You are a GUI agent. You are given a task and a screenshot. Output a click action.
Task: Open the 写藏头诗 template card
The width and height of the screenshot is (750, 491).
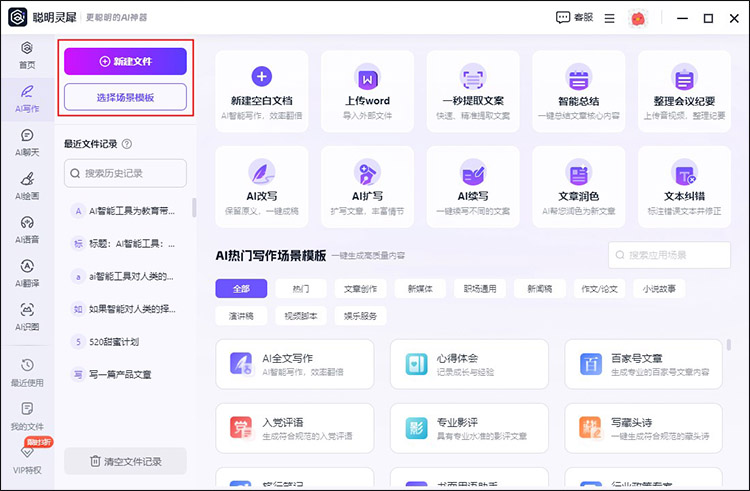point(644,428)
